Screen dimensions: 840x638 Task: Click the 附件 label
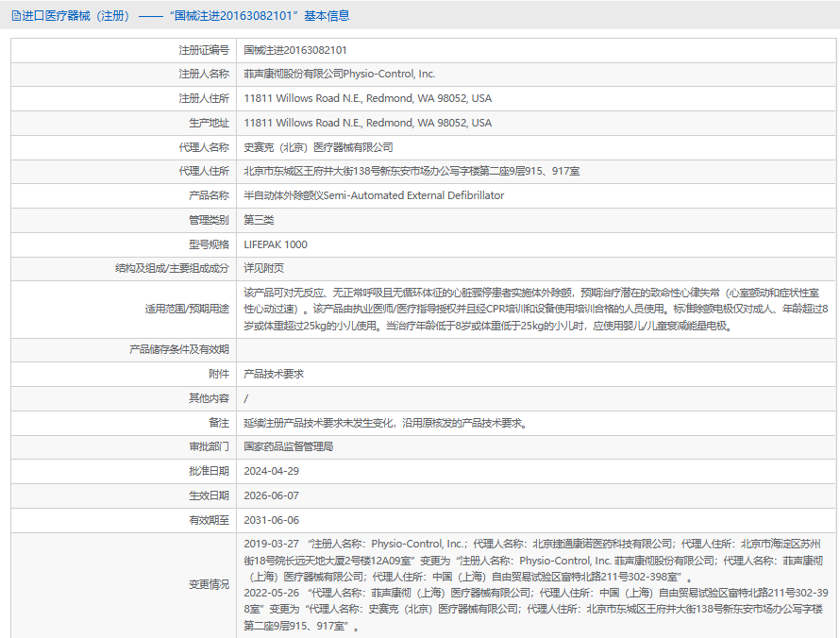coord(219,374)
